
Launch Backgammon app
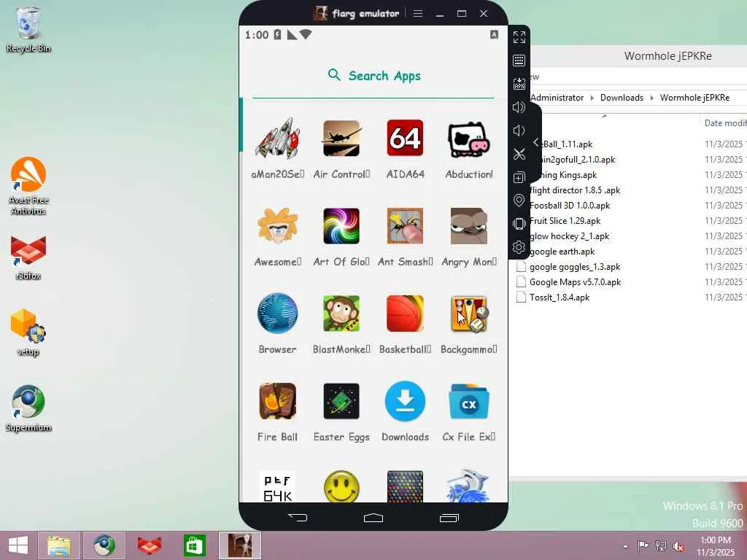[469, 314]
